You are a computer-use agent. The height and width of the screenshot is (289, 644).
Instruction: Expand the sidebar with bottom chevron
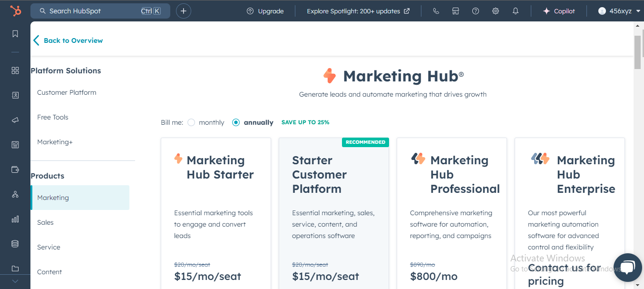pyautogui.click(x=15, y=281)
